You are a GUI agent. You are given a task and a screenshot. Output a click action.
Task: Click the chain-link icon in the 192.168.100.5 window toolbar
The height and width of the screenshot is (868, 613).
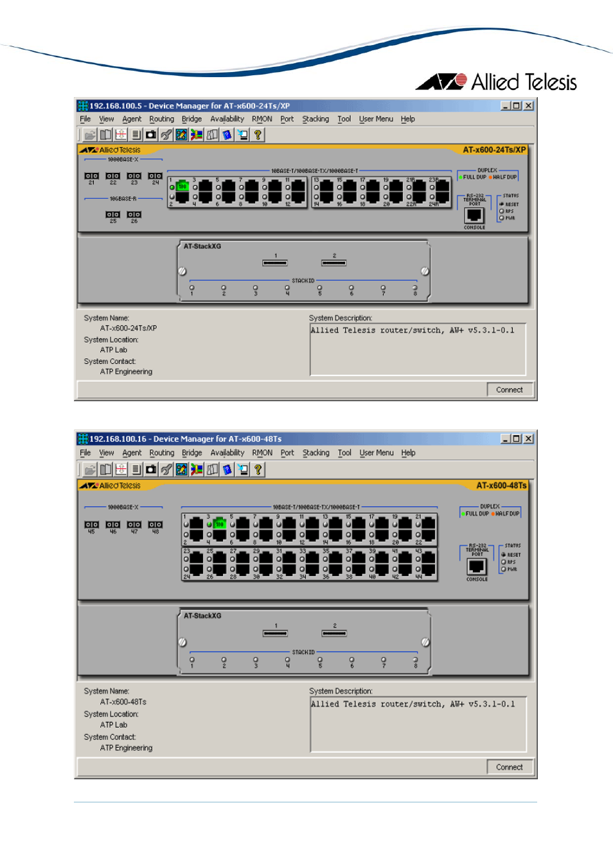pos(166,134)
